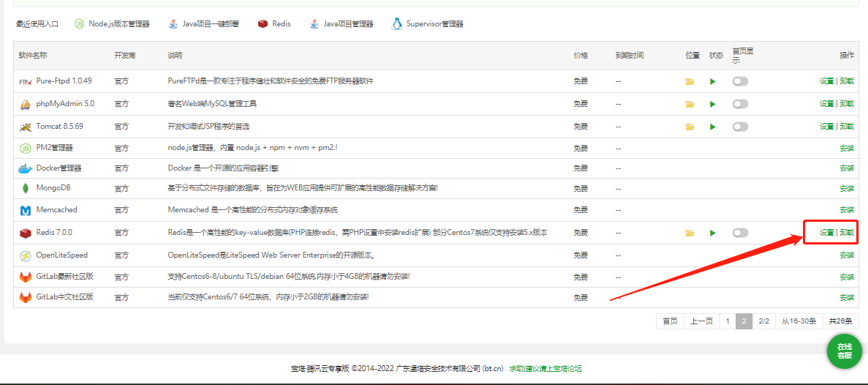
Task: Open the Java project manager shortcut icon
Action: coord(314,24)
